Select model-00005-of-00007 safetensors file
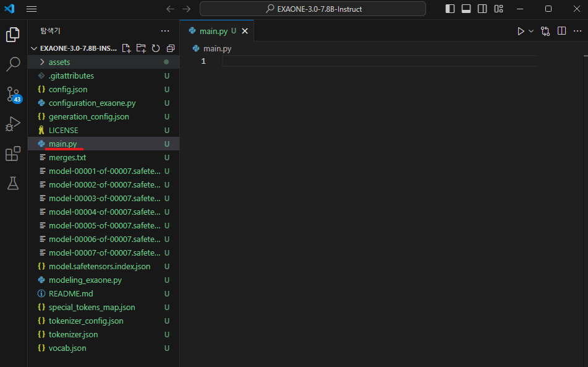The image size is (588, 367). 103,225
